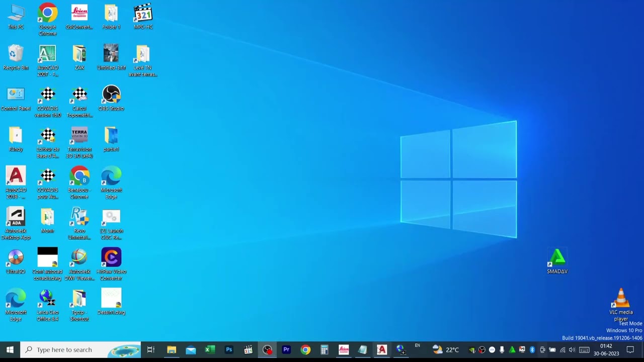Launch Premiere Pro from the taskbar
This screenshot has width=644, height=362.
[x=286, y=349]
